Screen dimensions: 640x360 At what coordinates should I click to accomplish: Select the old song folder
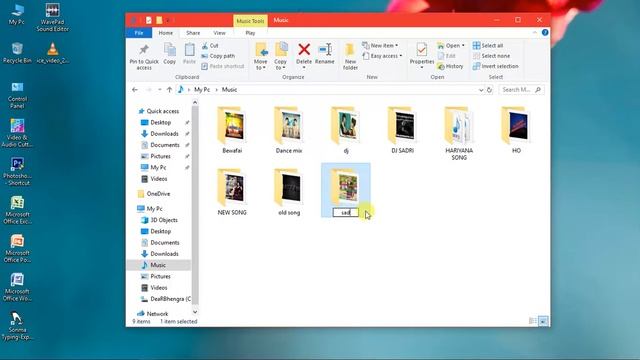289,192
